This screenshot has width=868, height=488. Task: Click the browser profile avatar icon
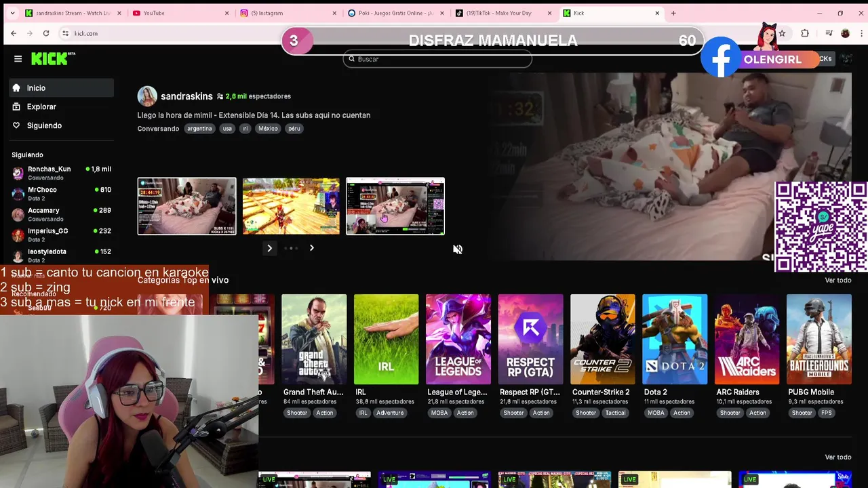tap(845, 33)
